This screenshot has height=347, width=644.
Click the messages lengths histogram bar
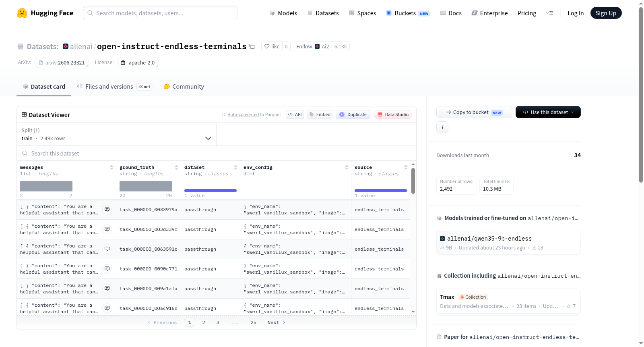point(46,186)
